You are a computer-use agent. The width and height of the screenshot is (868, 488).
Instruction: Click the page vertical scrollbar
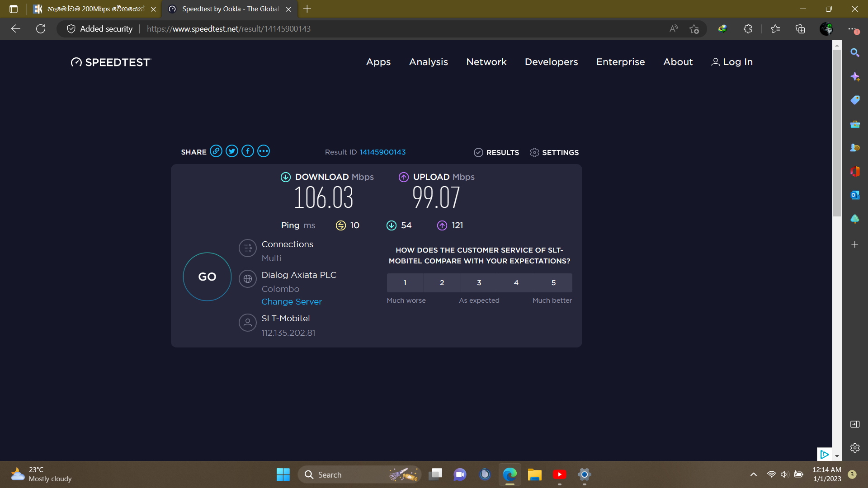837,133
